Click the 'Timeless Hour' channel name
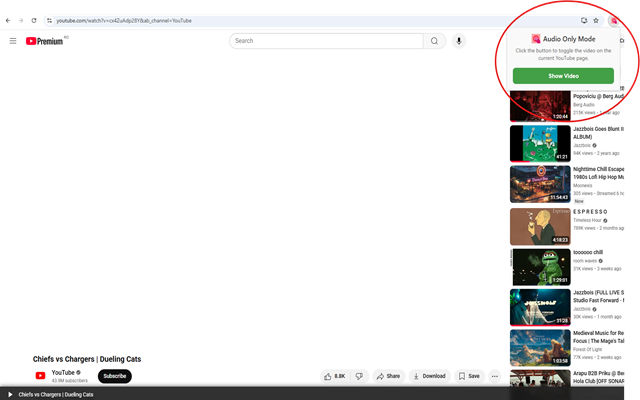This screenshot has width=640, height=400. (587, 220)
